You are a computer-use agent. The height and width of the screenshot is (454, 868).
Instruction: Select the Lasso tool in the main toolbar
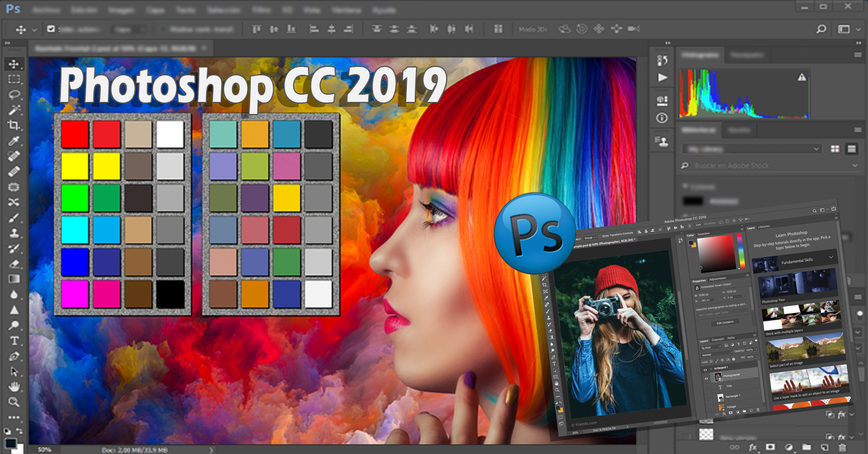(x=14, y=95)
